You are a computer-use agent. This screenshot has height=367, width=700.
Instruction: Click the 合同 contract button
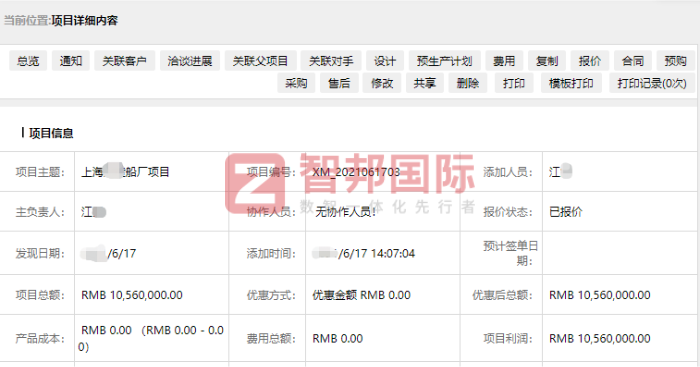point(633,61)
